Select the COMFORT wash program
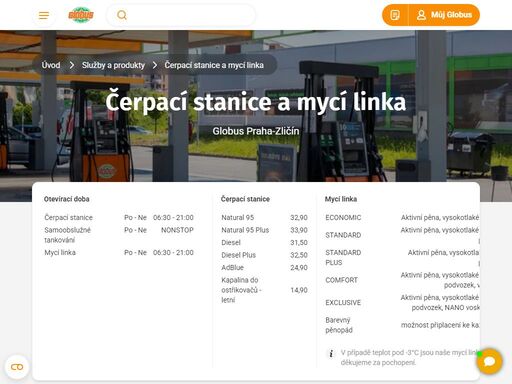Screen dimensions: 512x384 pos(341,280)
